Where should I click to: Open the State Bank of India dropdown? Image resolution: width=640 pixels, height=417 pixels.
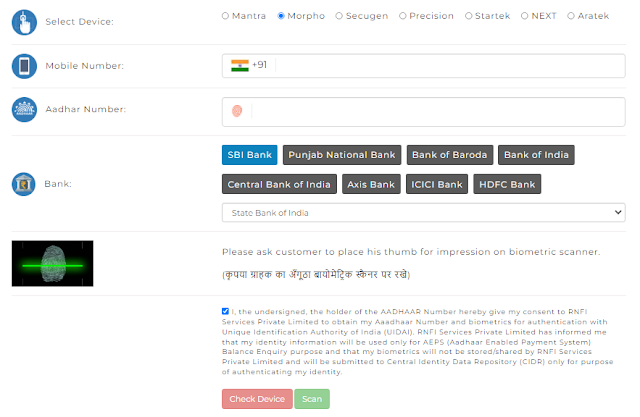(423, 213)
